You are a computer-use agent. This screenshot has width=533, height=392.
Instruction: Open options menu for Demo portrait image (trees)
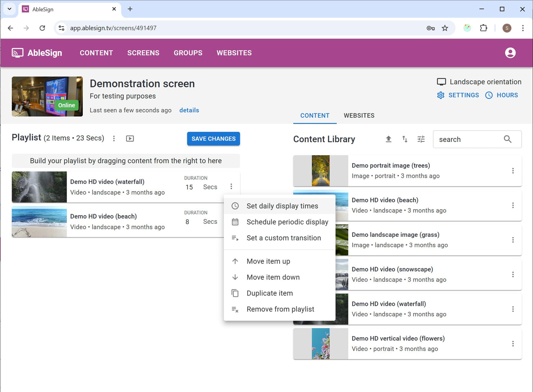coord(512,171)
